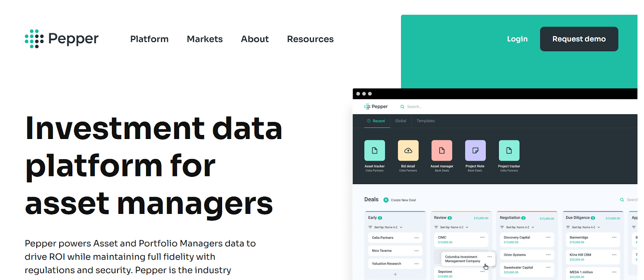Click the Celia Partners deal card
The image size is (644, 280).
coord(395,238)
